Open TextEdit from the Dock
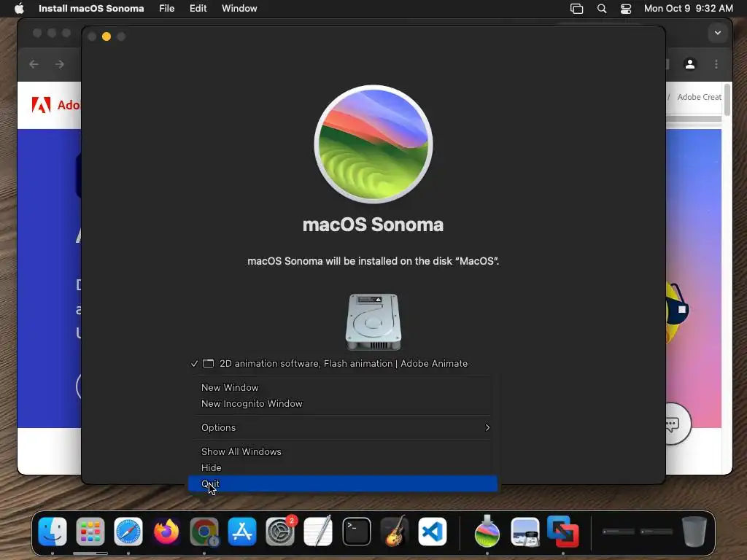The height and width of the screenshot is (560, 747). pyautogui.click(x=318, y=532)
